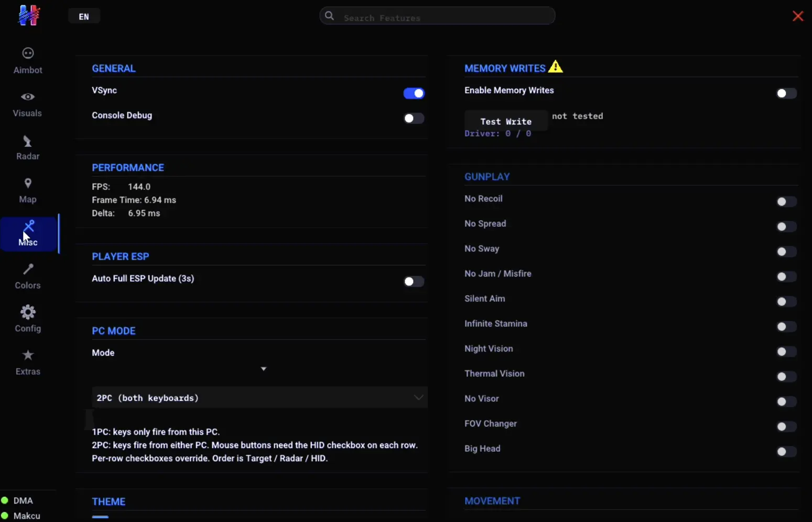Turn on Auto Full ESP Update toggle
Viewport: 812px width, 522px height.
pyautogui.click(x=414, y=282)
